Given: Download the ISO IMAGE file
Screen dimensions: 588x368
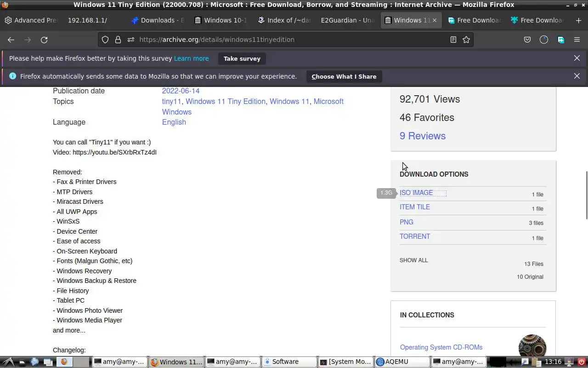Looking at the screenshot, I should click(x=416, y=193).
